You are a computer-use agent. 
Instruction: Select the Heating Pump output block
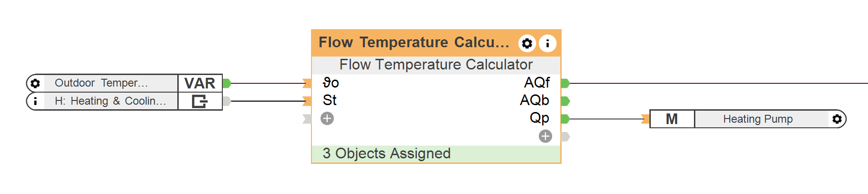pos(758,119)
